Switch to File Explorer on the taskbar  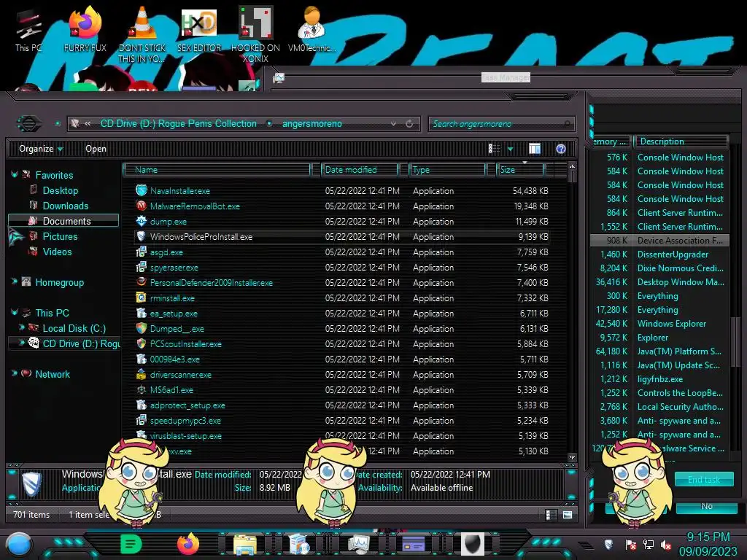click(x=245, y=544)
